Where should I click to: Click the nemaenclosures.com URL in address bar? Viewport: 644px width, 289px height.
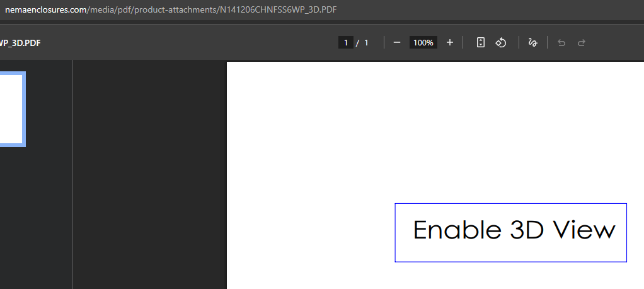(45, 10)
